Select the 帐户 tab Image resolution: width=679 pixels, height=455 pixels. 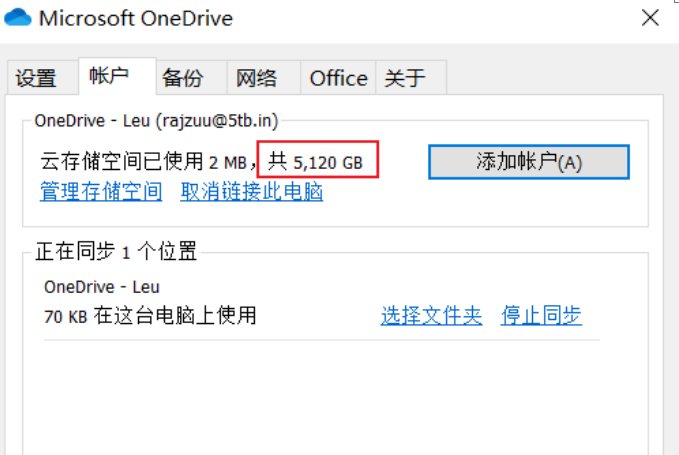(109, 76)
